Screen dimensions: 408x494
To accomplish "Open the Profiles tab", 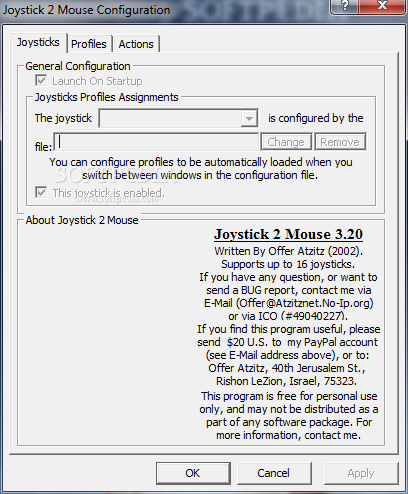I will [x=89, y=44].
